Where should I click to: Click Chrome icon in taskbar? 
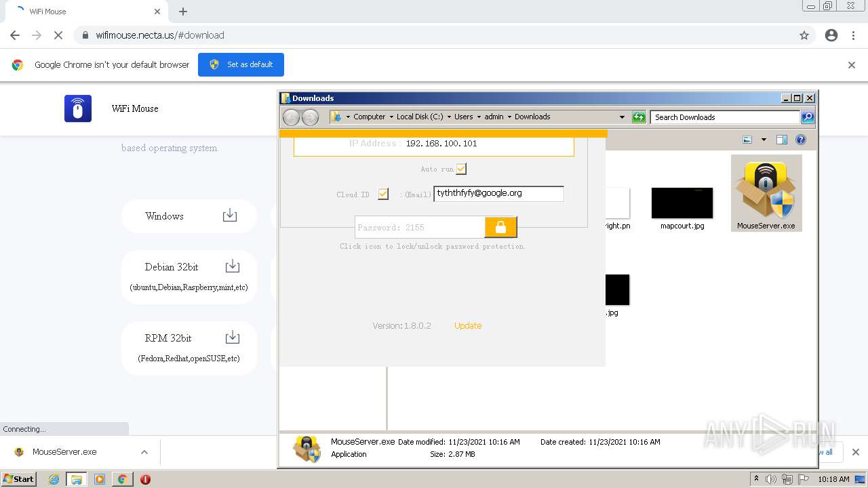tap(122, 479)
